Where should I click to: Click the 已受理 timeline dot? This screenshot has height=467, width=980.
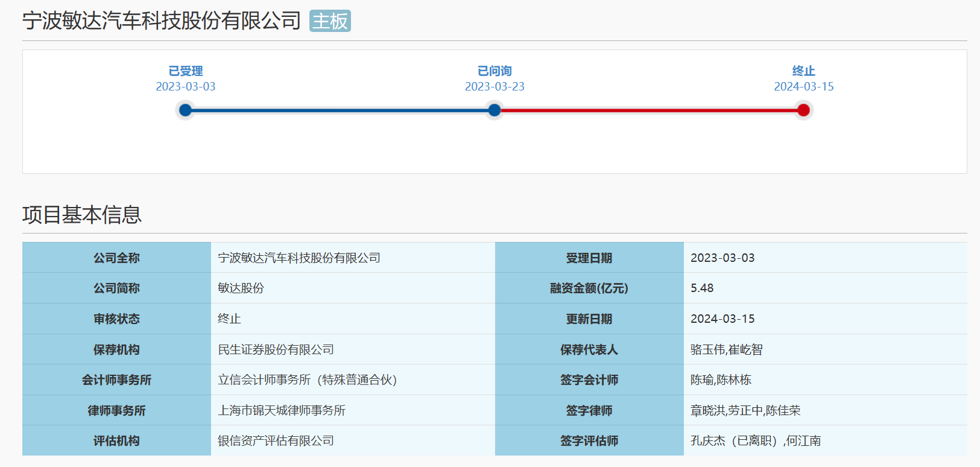pyautogui.click(x=186, y=110)
